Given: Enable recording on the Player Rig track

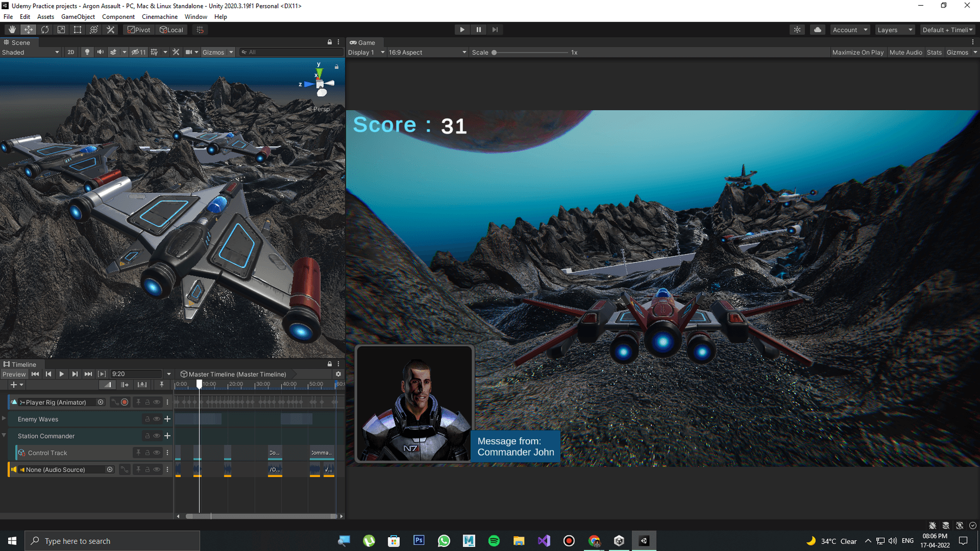Looking at the screenshot, I should 124,402.
